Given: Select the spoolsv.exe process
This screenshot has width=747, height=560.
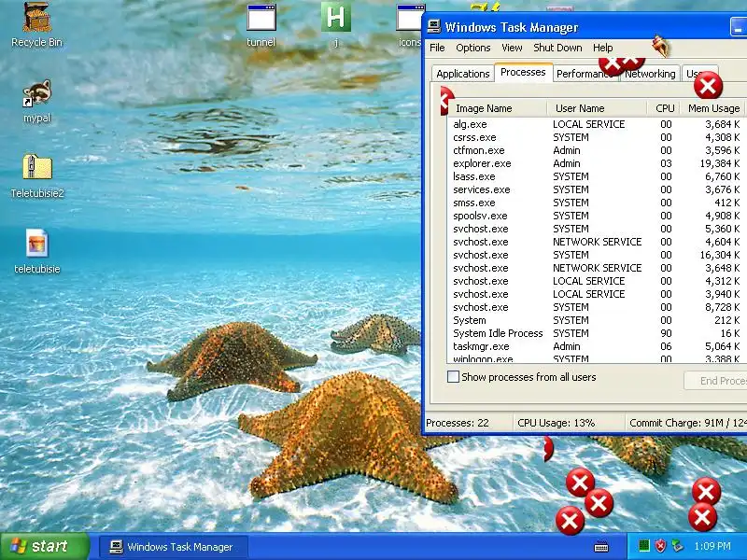Looking at the screenshot, I should 597,216.
